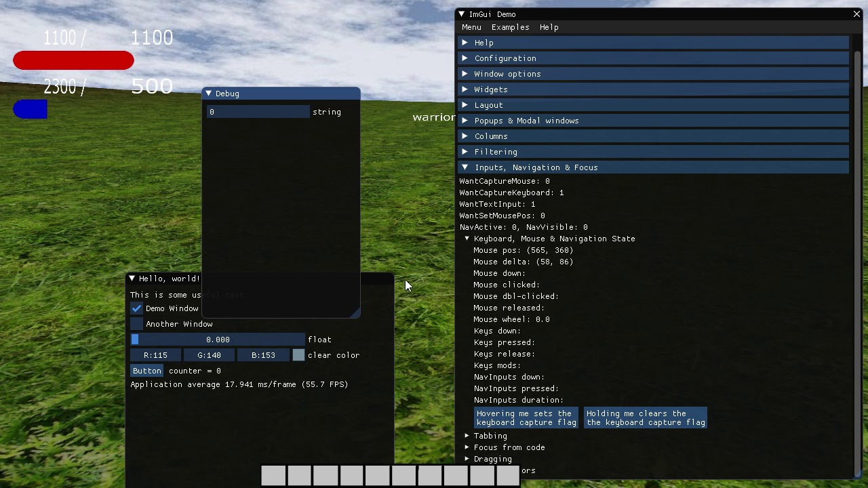The width and height of the screenshot is (868, 488).
Task: Click the red health bar
Action: pyautogui.click(x=73, y=60)
